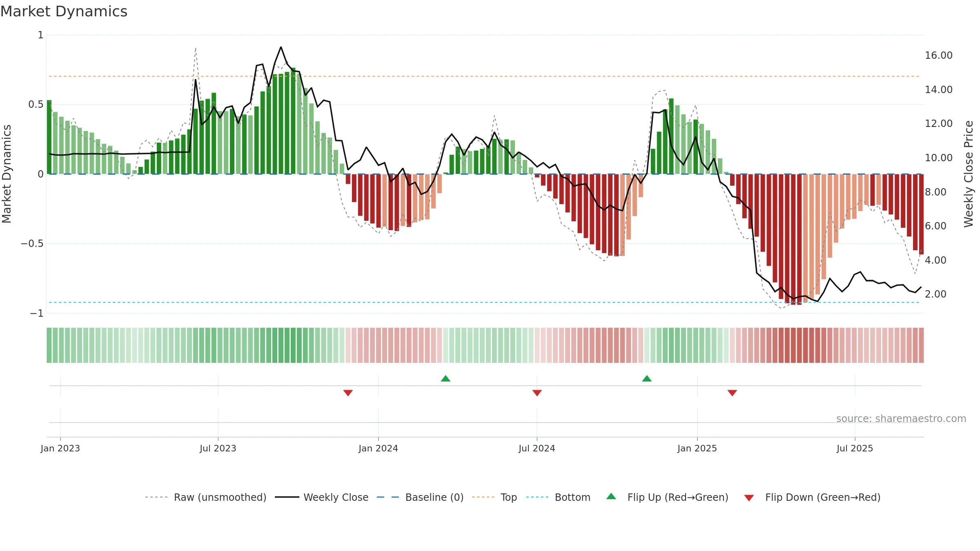This screenshot has width=980, height=551.
Task: Click the green Flip Up legend triangle
Action: click(611, 496)
